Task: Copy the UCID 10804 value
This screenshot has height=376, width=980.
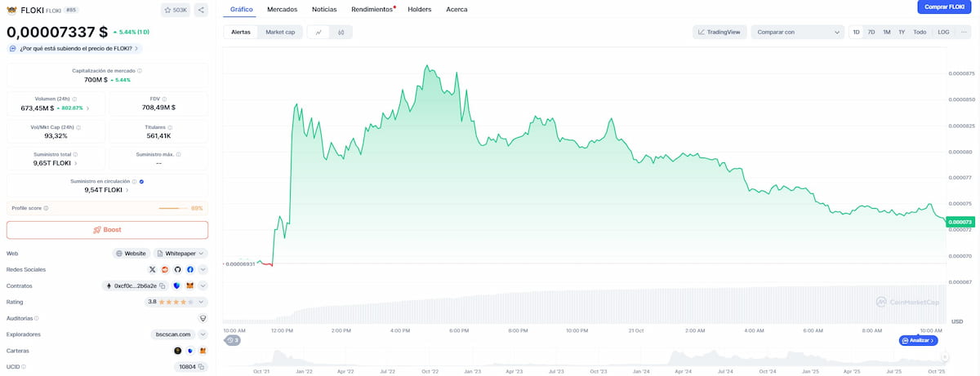Action: pos(202,367)
